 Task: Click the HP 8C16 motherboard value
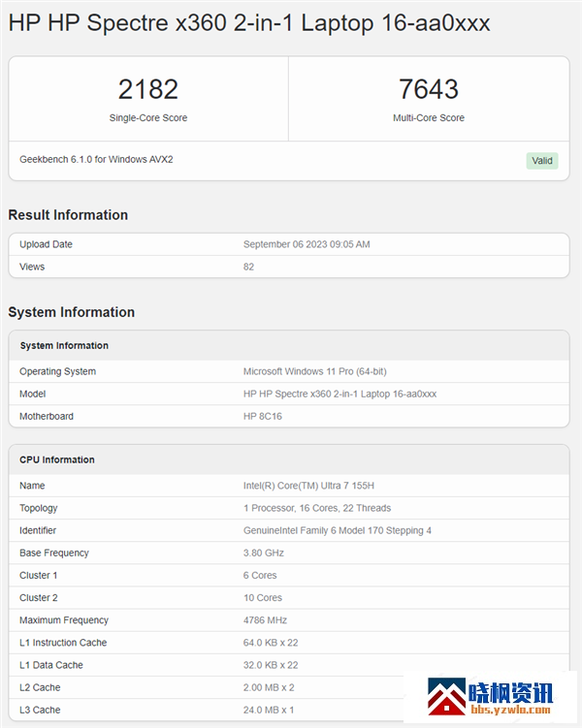coord(263,416)
